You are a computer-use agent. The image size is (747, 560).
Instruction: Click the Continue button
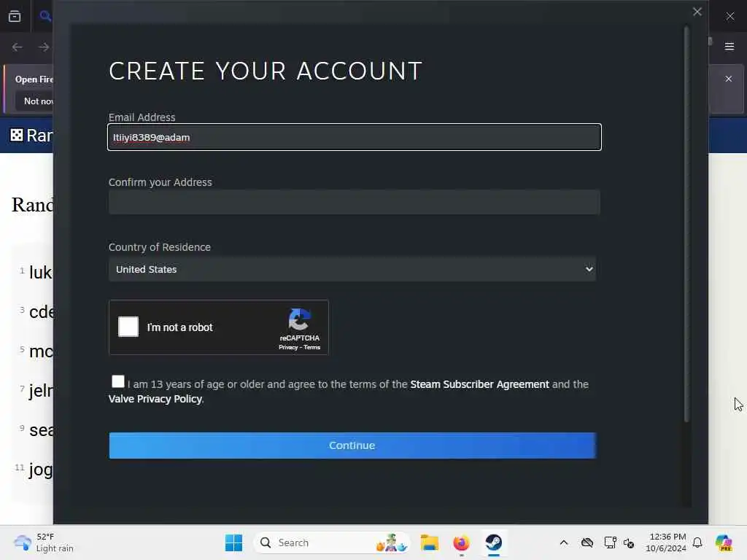click(x=352, y=446)
